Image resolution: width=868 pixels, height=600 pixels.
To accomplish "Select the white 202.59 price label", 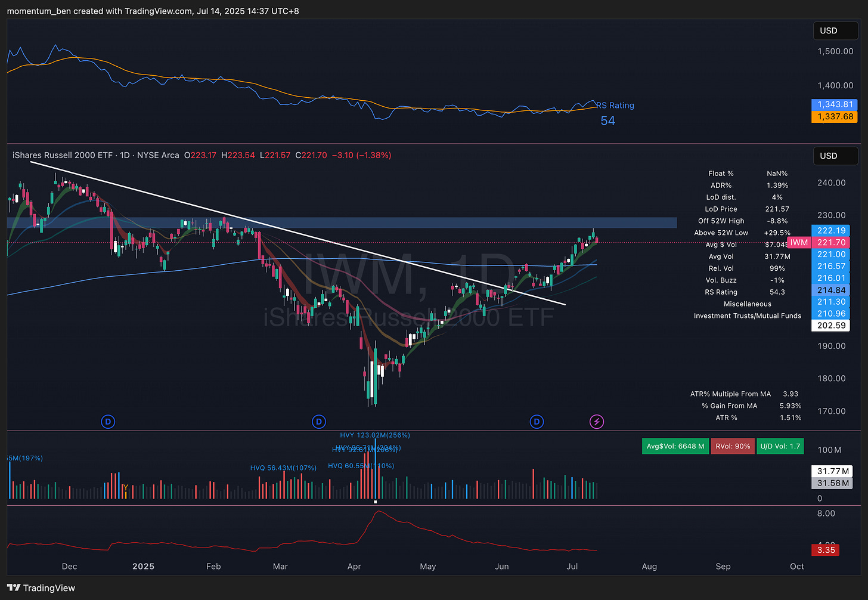I will tap(831, 326).
